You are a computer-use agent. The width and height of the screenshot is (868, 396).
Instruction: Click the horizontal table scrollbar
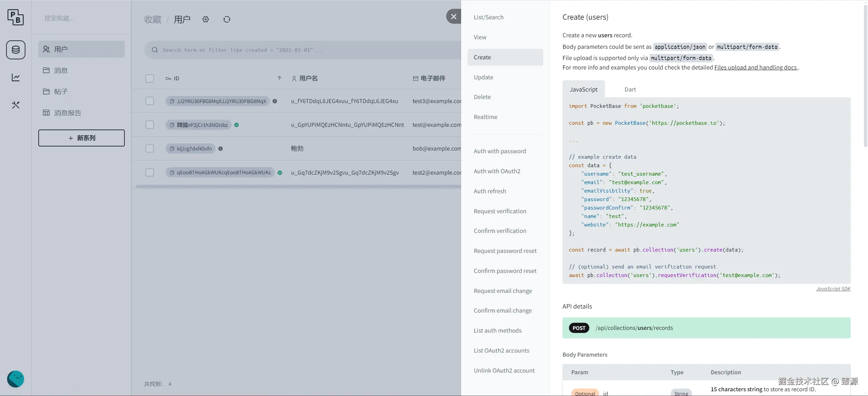click(298, 186)
